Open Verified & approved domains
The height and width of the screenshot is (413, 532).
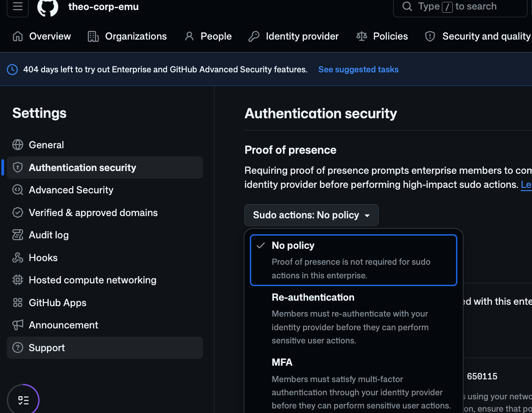click(105, 212)
